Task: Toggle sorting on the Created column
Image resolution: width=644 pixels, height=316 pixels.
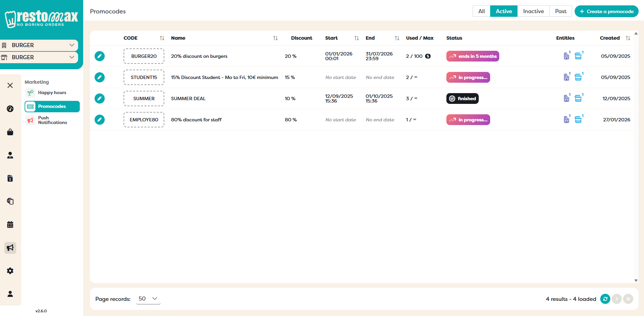Action: pyautogui.click(x=628, y=38)
